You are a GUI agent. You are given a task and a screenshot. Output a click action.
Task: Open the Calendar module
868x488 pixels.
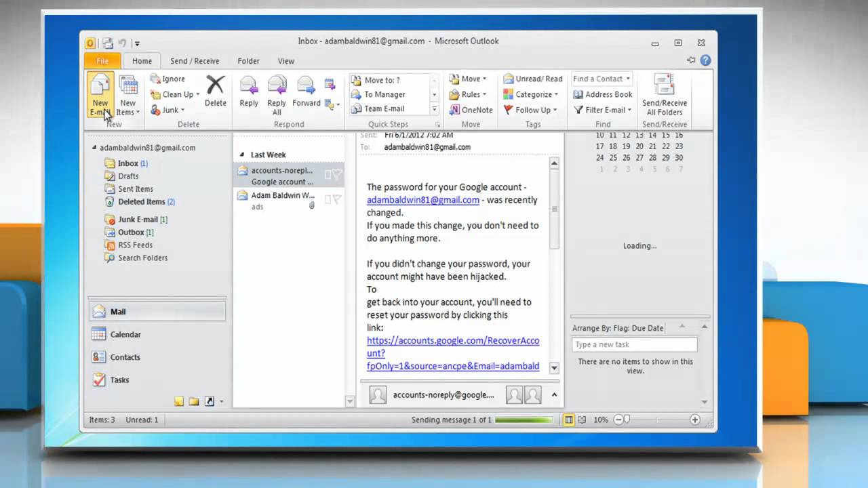(157, 334)
